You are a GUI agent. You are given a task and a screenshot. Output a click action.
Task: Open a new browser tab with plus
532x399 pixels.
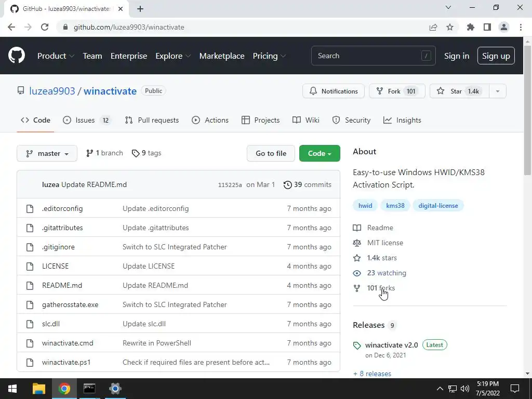click(x=140, y=9)
